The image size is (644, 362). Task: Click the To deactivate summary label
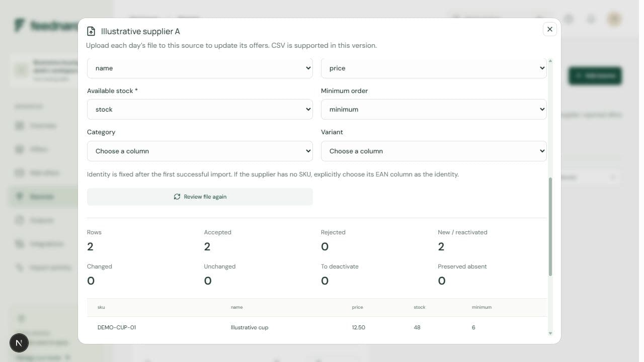coord(340,266)
